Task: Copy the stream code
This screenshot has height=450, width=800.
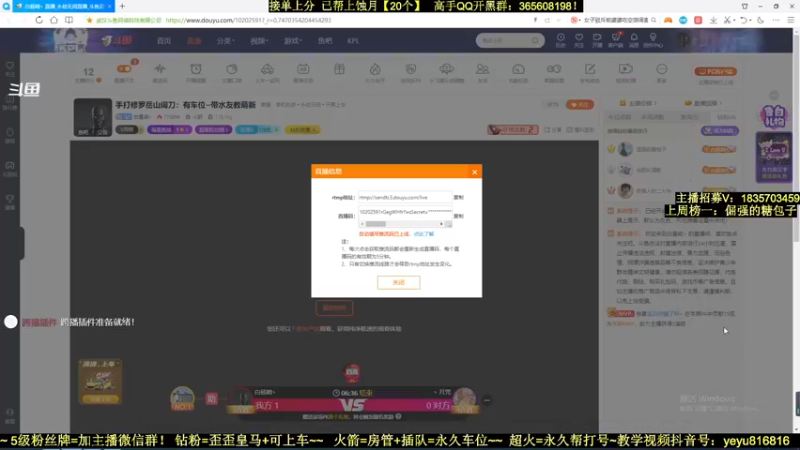Action: (459, 216)
